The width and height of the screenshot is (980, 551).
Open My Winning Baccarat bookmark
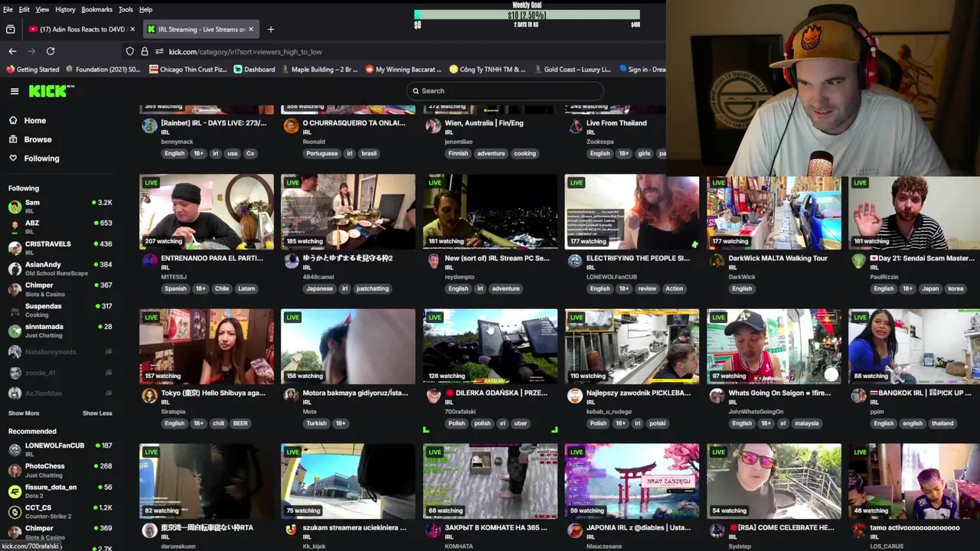pyautogui.click(x=403, y=70)
